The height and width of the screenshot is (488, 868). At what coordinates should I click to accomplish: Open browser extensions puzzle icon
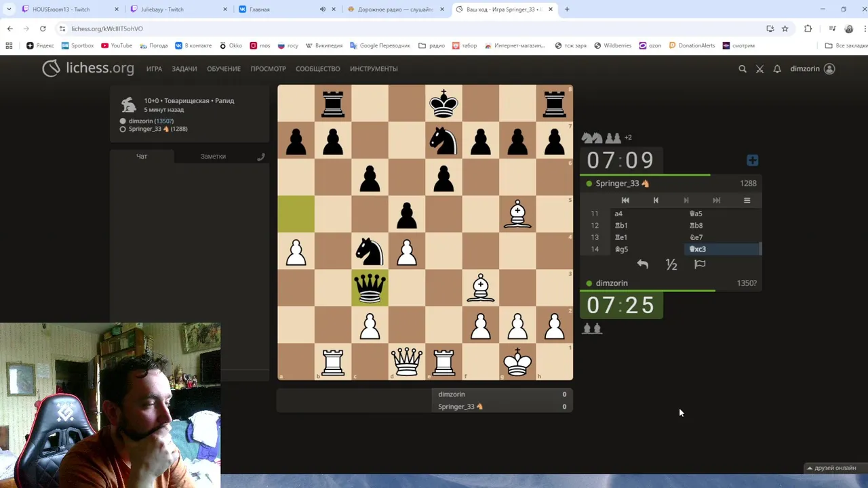click(x=808, y=28)
